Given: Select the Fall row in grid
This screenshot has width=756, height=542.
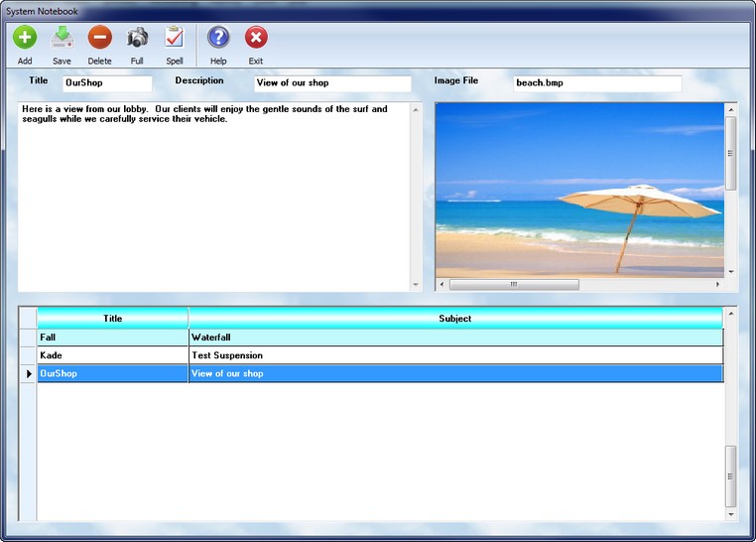Looking at the screenshot, I should click(112, 338).
